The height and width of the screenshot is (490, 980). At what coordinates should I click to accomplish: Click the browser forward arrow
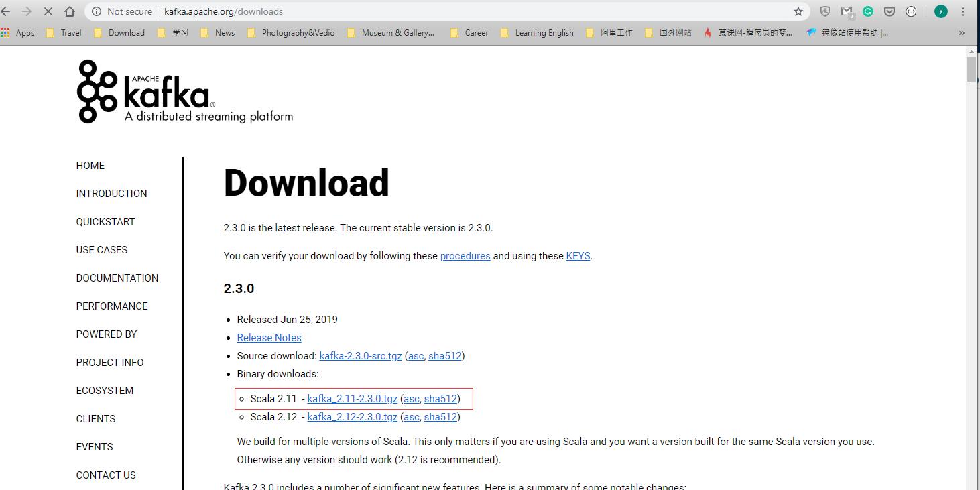coord(27,11)
